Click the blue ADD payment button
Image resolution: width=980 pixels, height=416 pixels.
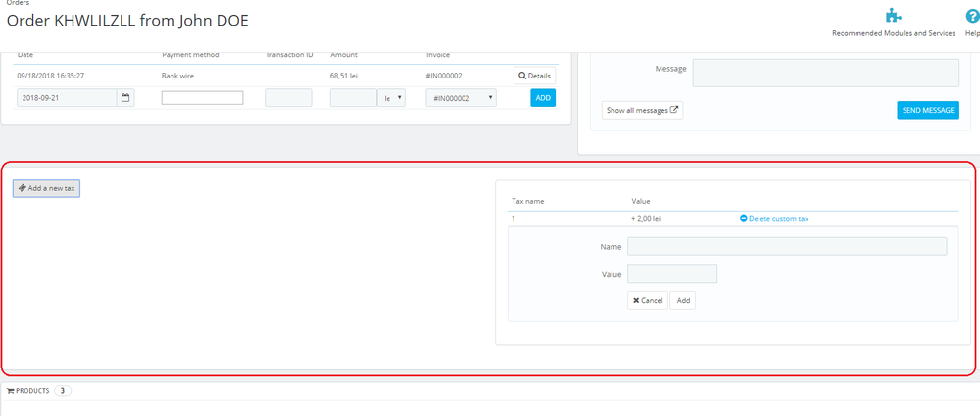(543, 98)
